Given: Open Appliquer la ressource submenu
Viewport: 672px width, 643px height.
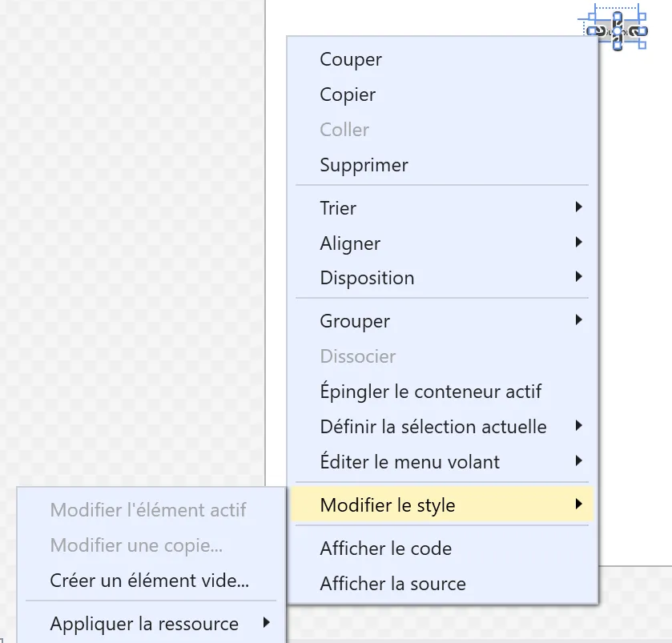Looking at the screenshot, I should tap(144, 623).
